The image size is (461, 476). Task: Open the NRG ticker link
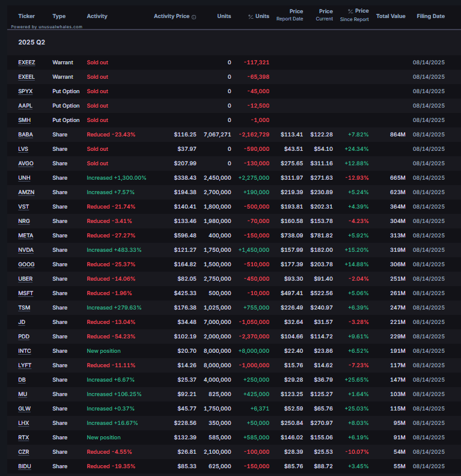[24, 221]
